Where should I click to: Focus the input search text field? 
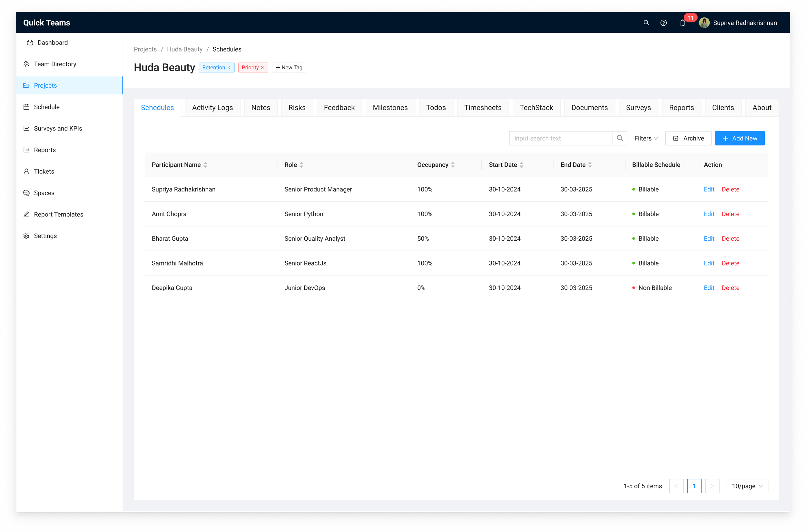click(561, 139)
